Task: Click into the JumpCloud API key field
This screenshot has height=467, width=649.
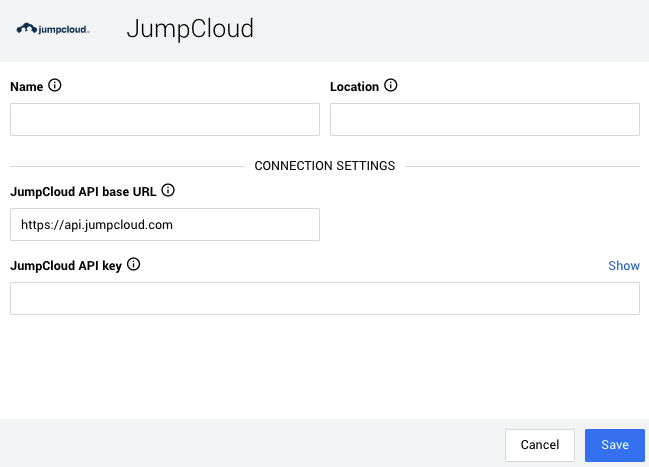Action: tap(325, 298)
